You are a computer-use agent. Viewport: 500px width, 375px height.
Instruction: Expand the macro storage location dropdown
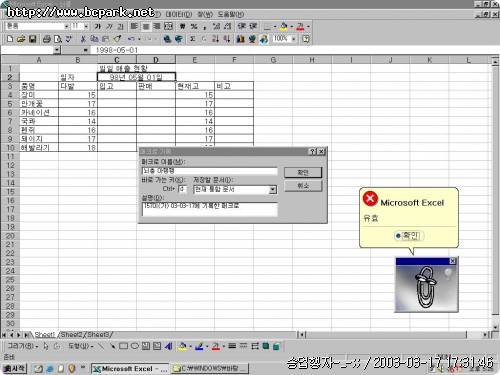(x=273, y=190)
